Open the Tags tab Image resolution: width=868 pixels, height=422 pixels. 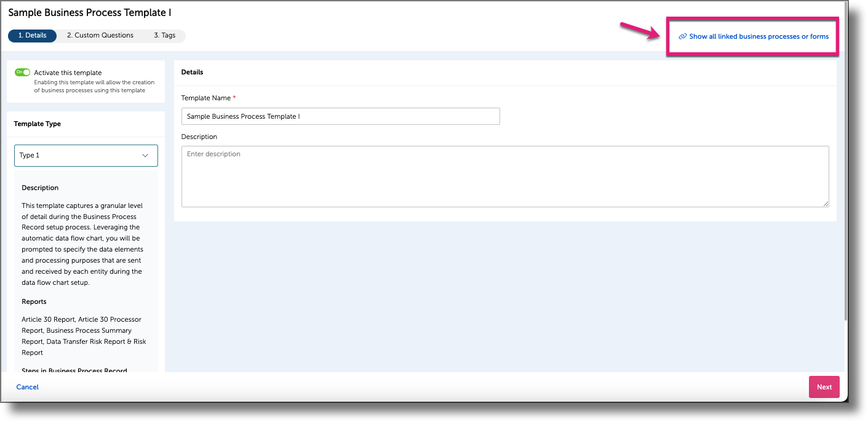click(165, 35)
